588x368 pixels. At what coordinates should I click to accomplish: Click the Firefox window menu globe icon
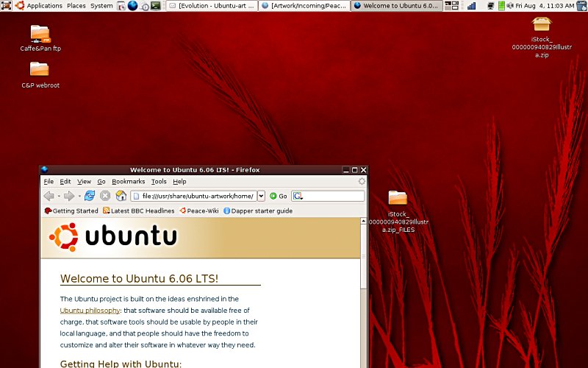pos(44,170)
